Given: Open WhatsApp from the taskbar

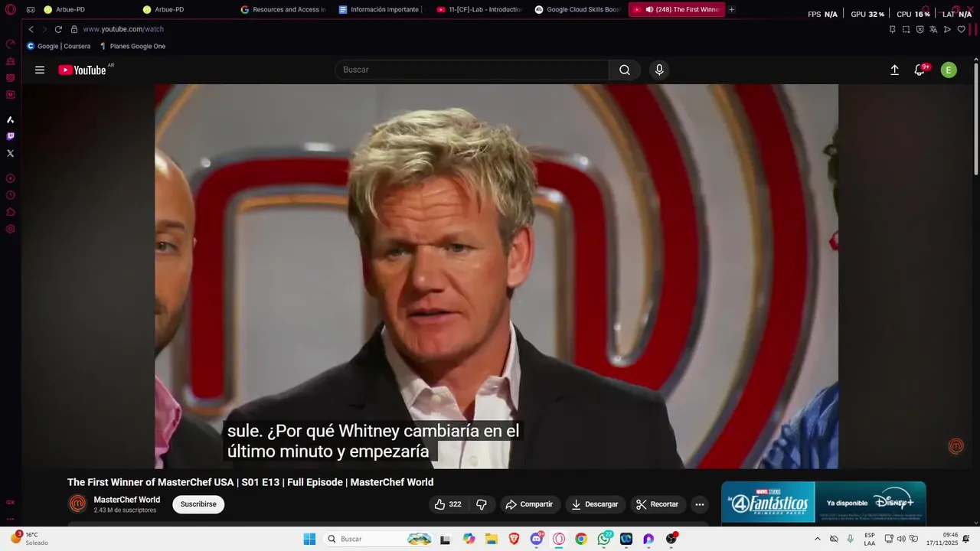Looking at the screenshot, I should 604,539.
